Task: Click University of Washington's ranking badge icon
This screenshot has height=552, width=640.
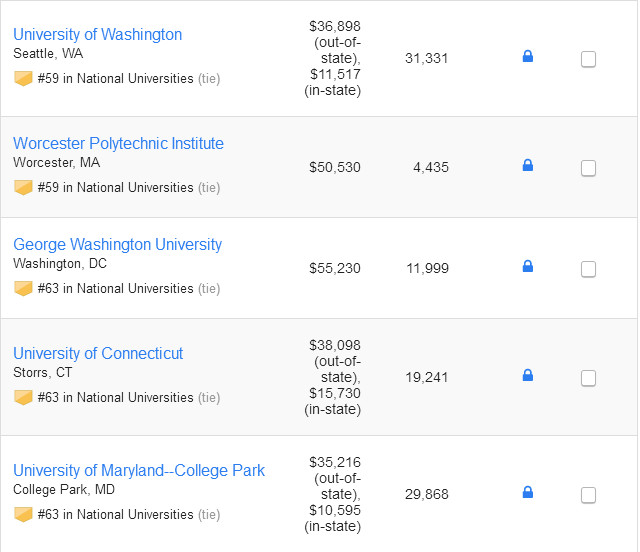Action: 23,78
